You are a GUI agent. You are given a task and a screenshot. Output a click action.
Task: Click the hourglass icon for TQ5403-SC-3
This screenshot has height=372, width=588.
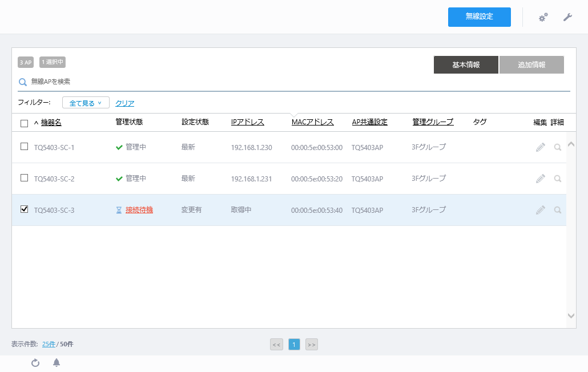(119, 211)
